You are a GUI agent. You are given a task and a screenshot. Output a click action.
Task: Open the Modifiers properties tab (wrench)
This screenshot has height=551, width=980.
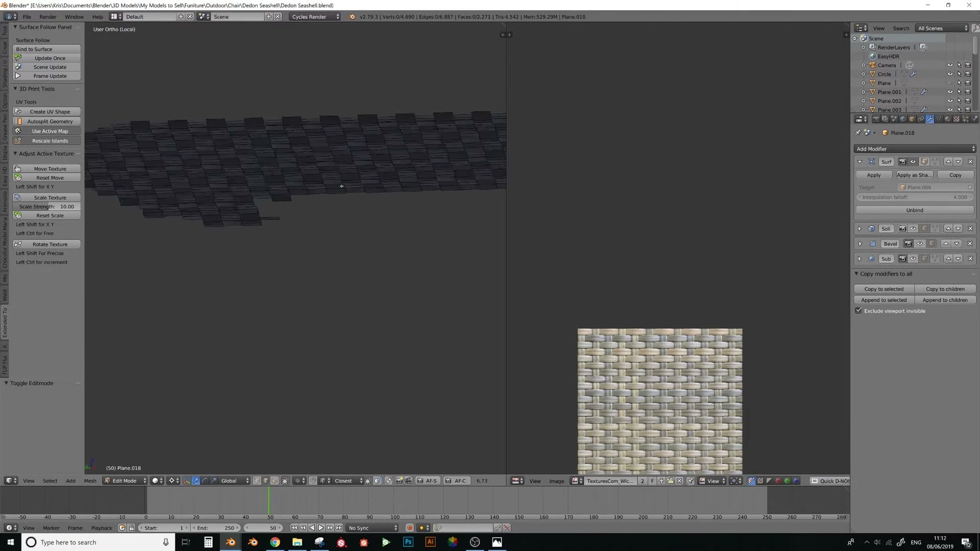[929, 119]
